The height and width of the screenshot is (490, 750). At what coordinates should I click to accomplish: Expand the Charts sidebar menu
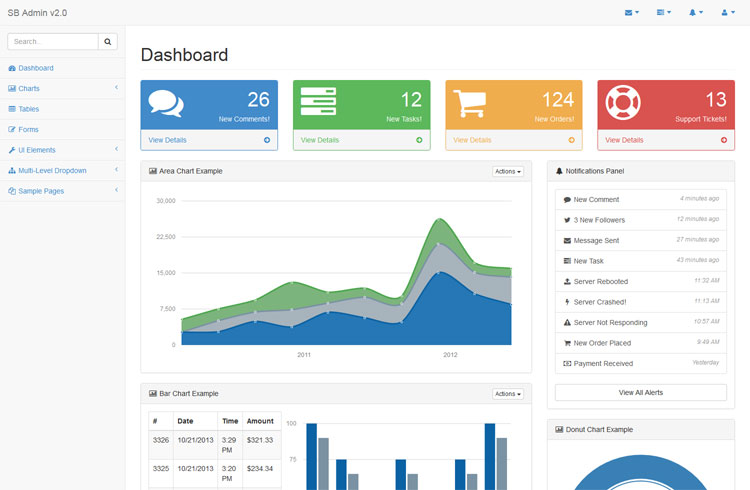[x=62, y=89]
